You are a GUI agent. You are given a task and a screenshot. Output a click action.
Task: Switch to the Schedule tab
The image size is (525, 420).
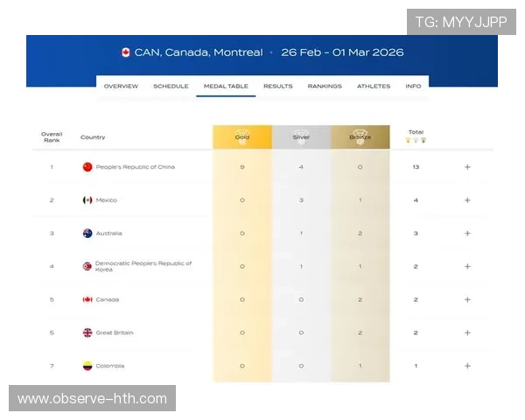171,87
